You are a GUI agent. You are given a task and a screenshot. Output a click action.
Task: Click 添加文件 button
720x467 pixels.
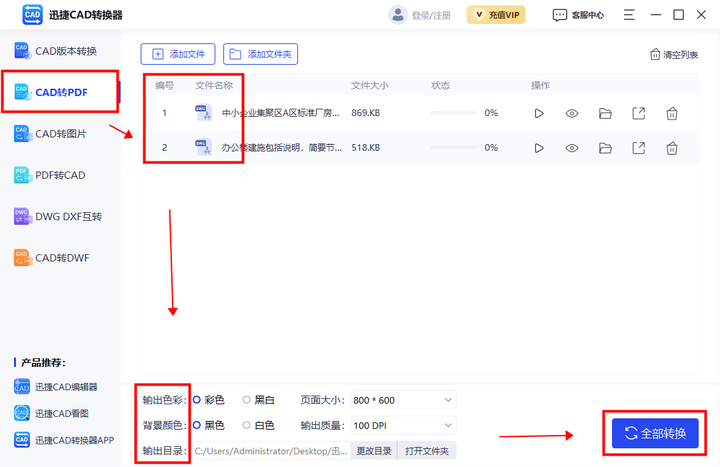pos(178,54)
